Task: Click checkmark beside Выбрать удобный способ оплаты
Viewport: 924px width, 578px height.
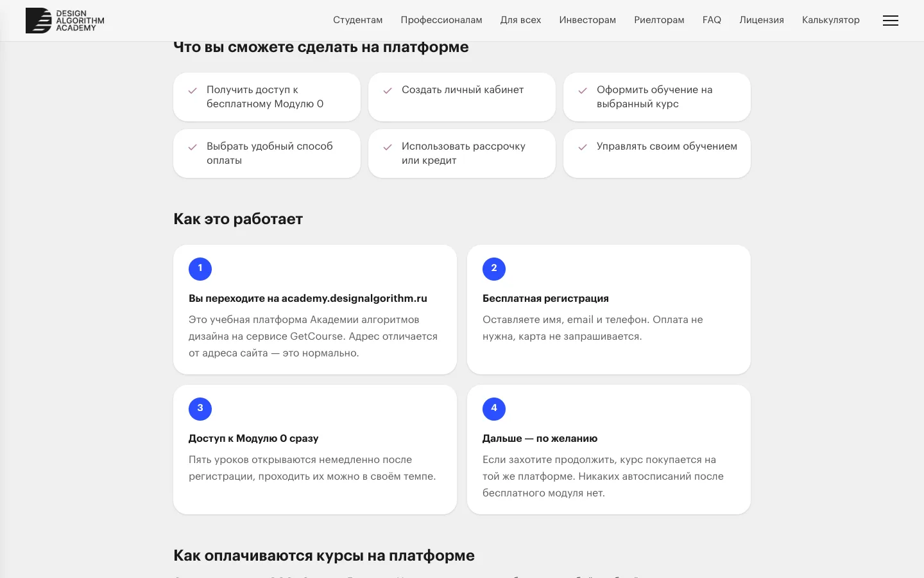Action: 193,147
